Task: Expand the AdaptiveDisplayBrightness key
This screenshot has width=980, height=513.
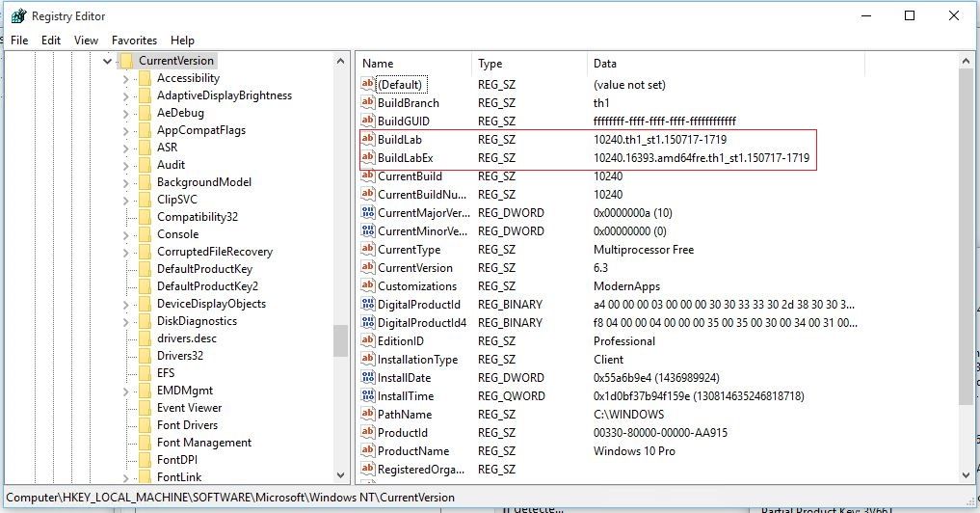Action: pyautogui.click(x=125, y=96)
